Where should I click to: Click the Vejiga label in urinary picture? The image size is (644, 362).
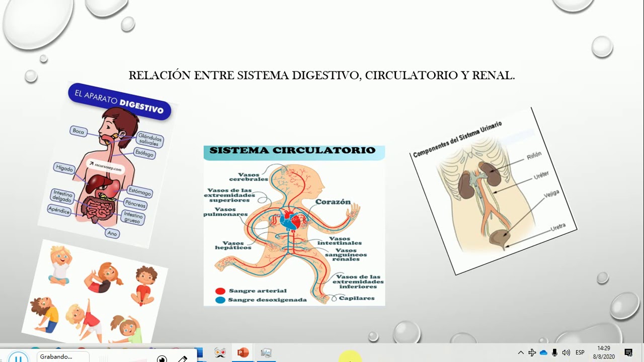tap(551, 194)
